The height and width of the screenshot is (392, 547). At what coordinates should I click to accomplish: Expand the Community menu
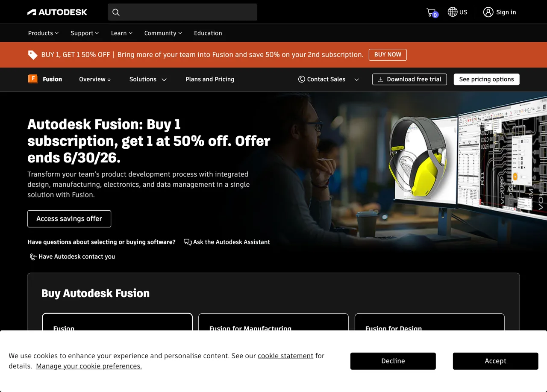(x=163, y=33)
